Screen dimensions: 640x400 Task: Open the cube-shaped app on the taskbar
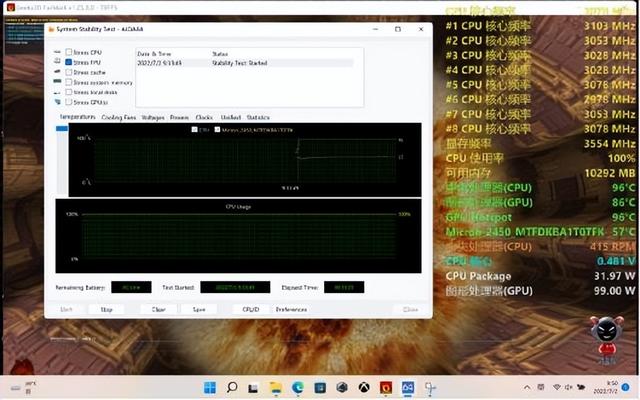[342, 387]
